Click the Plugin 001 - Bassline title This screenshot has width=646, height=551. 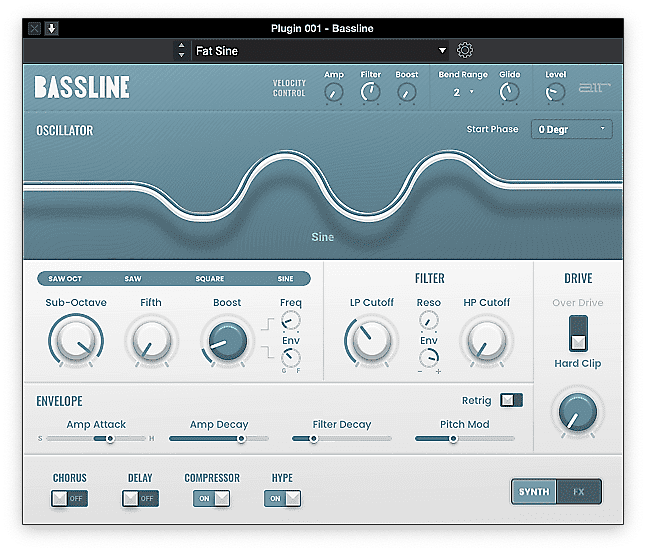pyautogui.click(x=322, y=28)
